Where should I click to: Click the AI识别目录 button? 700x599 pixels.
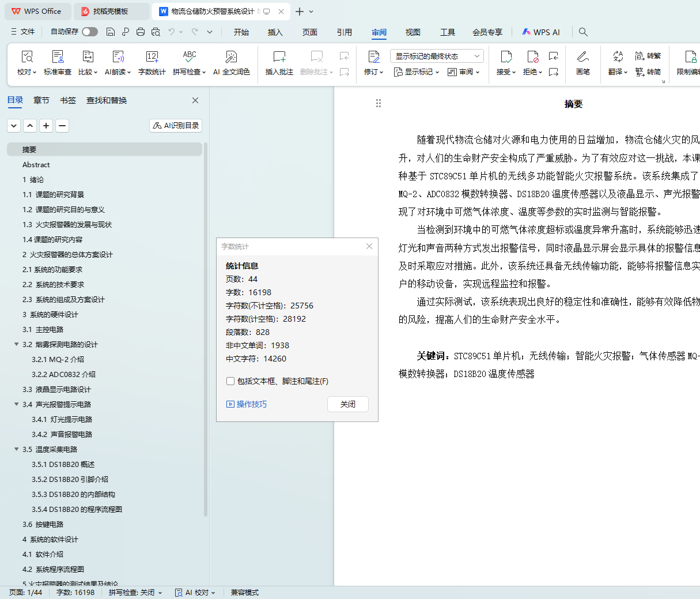point(176,125)
